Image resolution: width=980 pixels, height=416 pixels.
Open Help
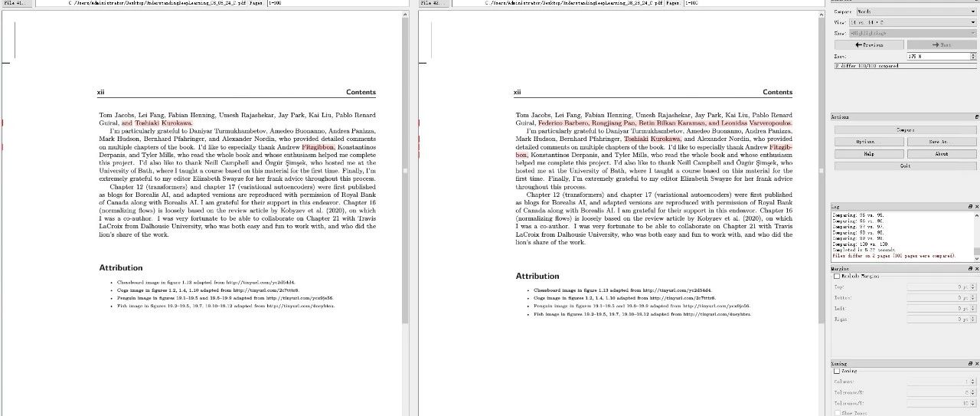pos(868,153)
